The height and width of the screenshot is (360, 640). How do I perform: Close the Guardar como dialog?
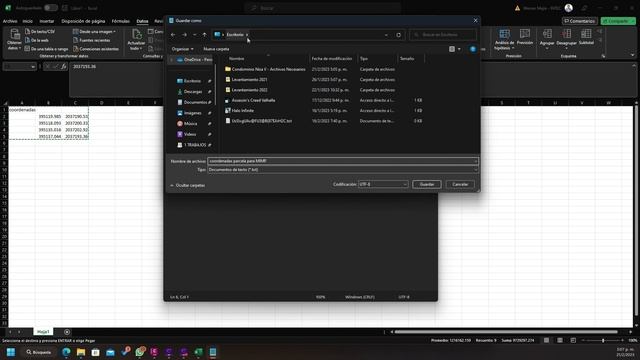[475, 20]
